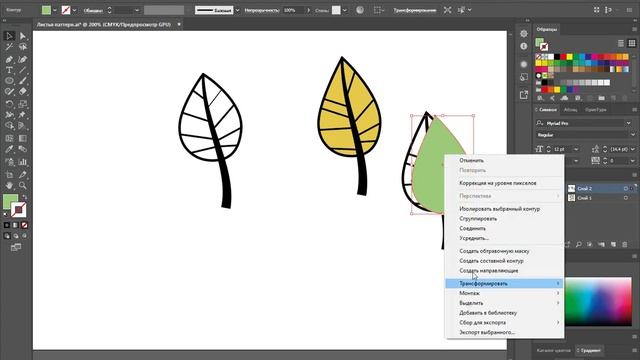
Task: Select the Ellipse tool
Action: (x=9, y=81)
